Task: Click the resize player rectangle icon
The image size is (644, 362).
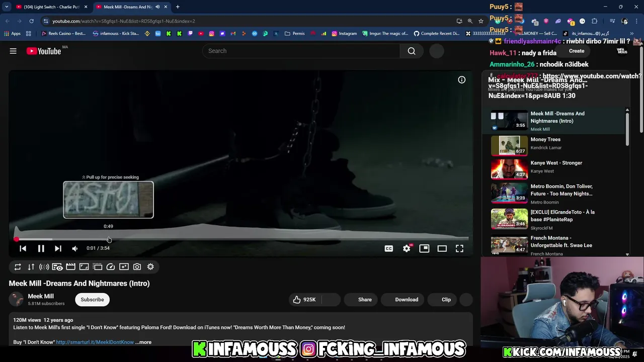Action: click(x=84, y=267)
